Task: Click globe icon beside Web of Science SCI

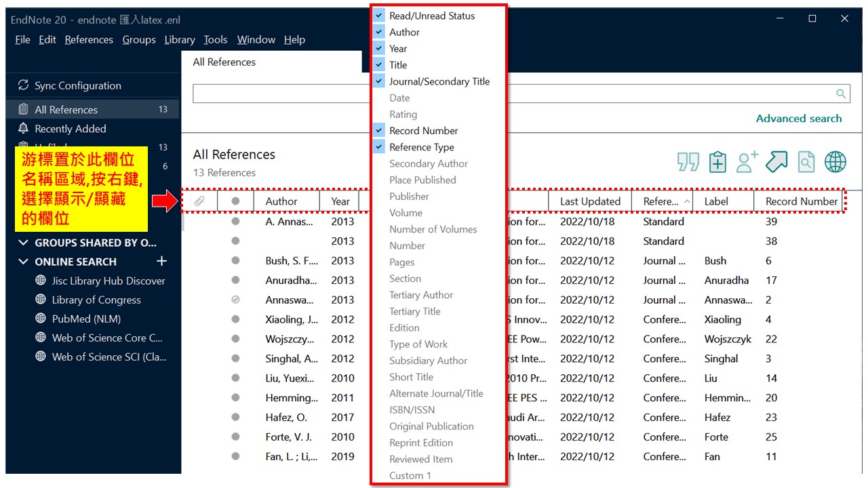Action: pyautogui.click(x=41, y=357)
